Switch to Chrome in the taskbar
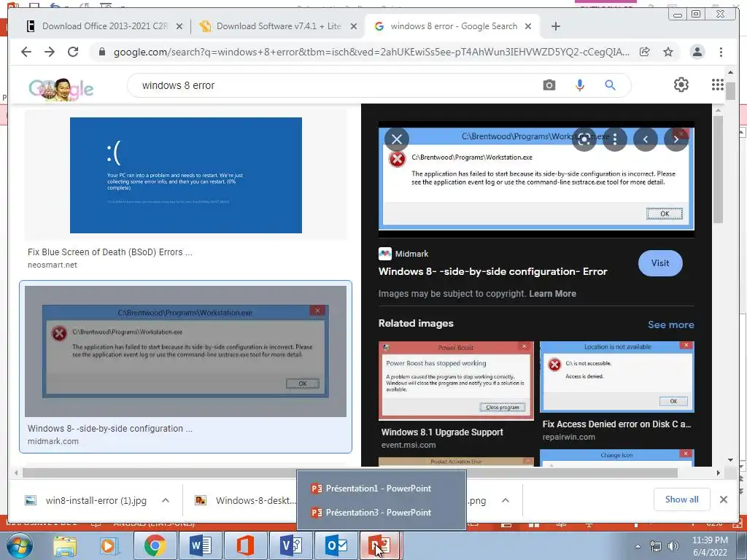Screen dimensions: 747x560 pyautogui.click(x=155, y=545)
